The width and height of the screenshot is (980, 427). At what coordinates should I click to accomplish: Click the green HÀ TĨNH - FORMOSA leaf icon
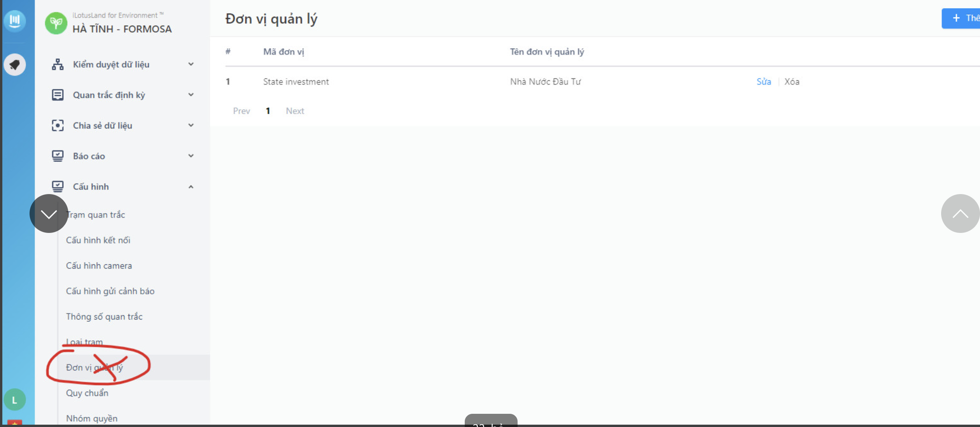(56, 23)
